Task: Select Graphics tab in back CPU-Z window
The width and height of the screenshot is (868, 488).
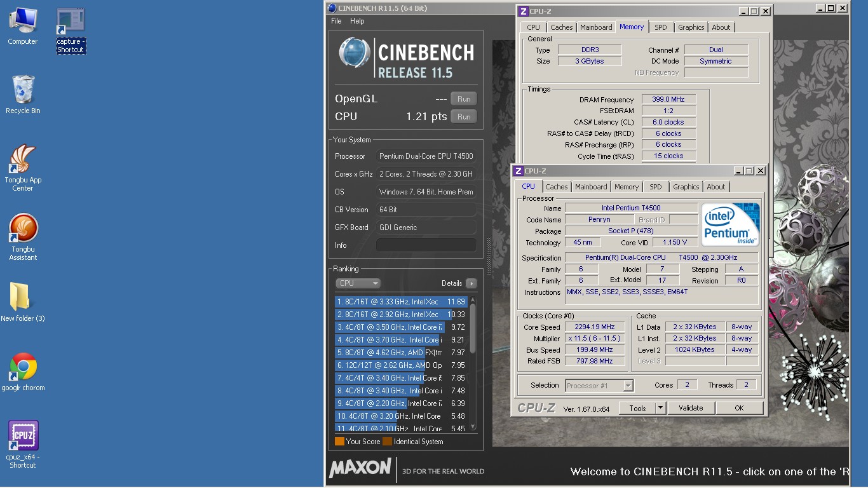Action: pyautogui.click(x=691, y=27)
